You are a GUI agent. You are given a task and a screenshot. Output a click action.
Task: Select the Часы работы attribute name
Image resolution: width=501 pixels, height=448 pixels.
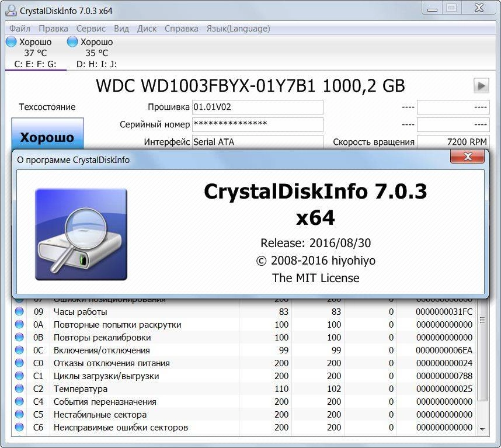click(x=80, y=312)
